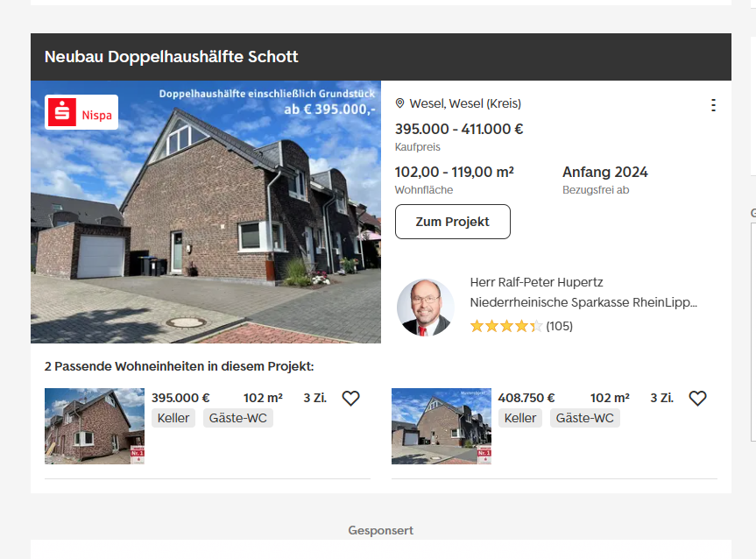Click the location pin icon beside Wesel

click(400, 103)
